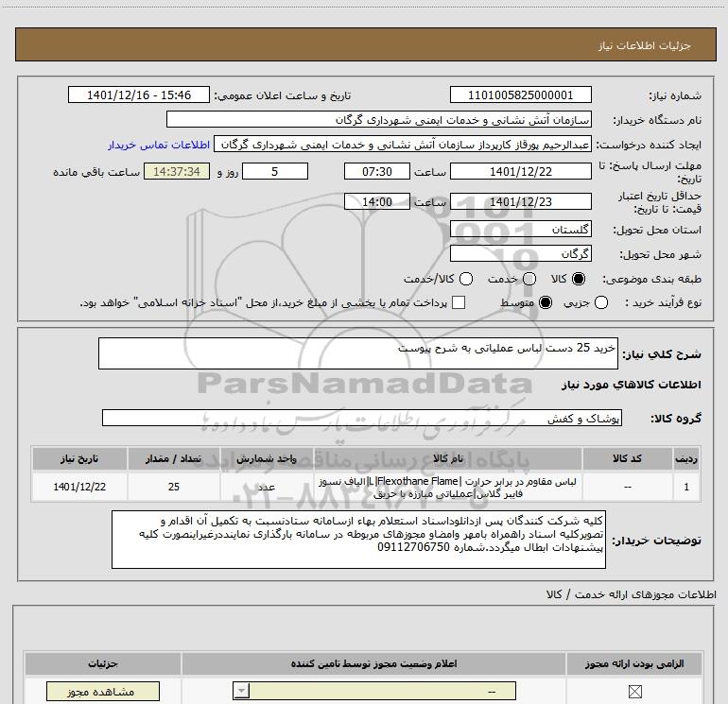Click the ردیف column header
Screen dimensions: 728x704
pyautogui.click(x=686, y=458)
